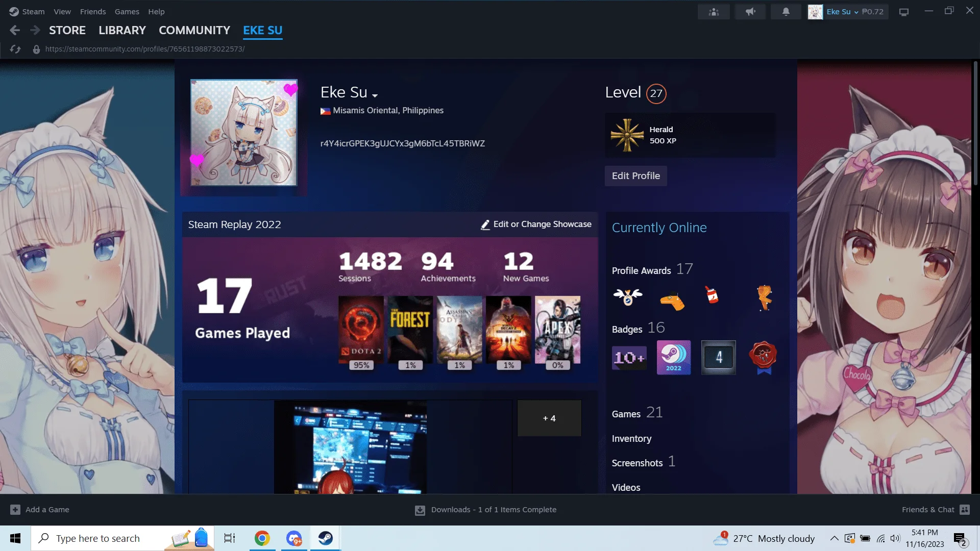View the winged profile award icon

click(x=628, y=297)
